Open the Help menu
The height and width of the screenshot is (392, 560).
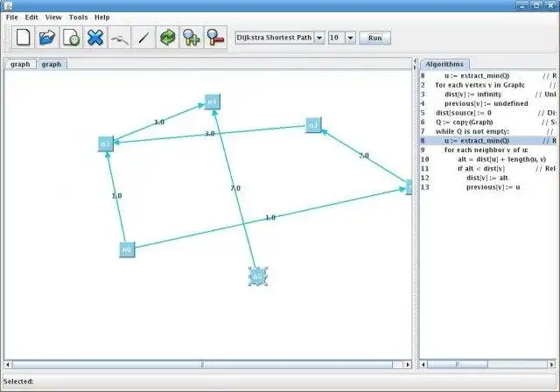coord(101,17)
